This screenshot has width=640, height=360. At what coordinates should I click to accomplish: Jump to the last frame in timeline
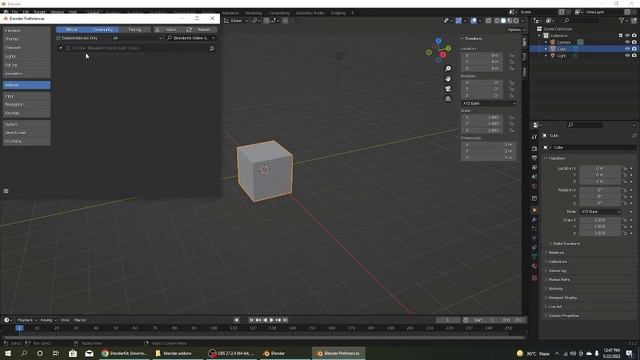pyautogui.click(x=285, y=320)
